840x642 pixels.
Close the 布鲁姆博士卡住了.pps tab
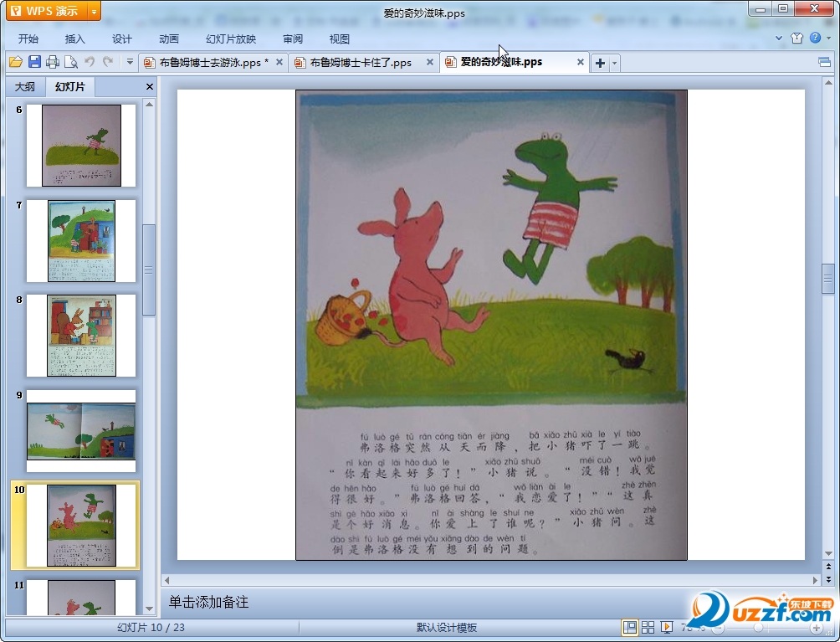430,62
